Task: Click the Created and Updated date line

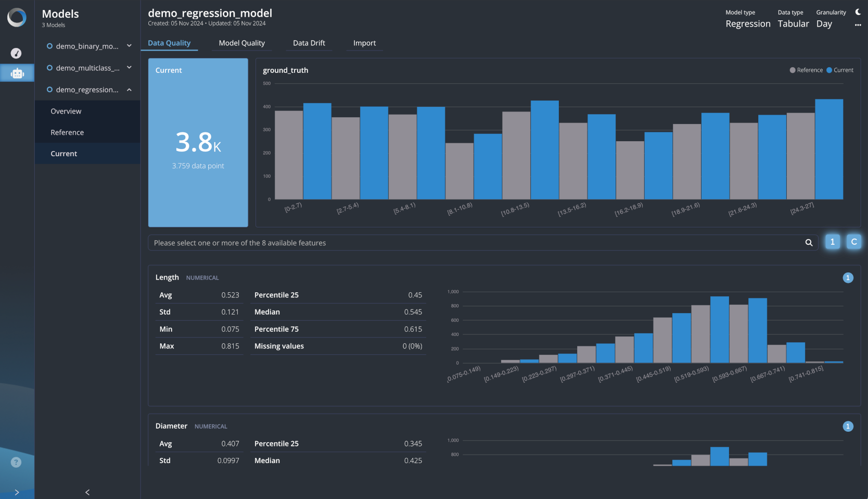Action: point(207,23)
